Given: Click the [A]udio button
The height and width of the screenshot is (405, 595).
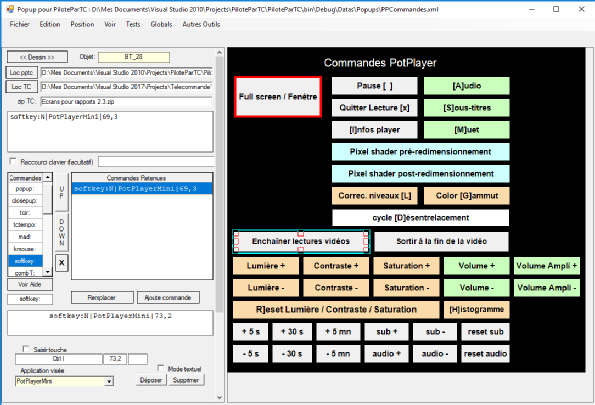Looking at the screenshot, I should (x=466, y=86).
